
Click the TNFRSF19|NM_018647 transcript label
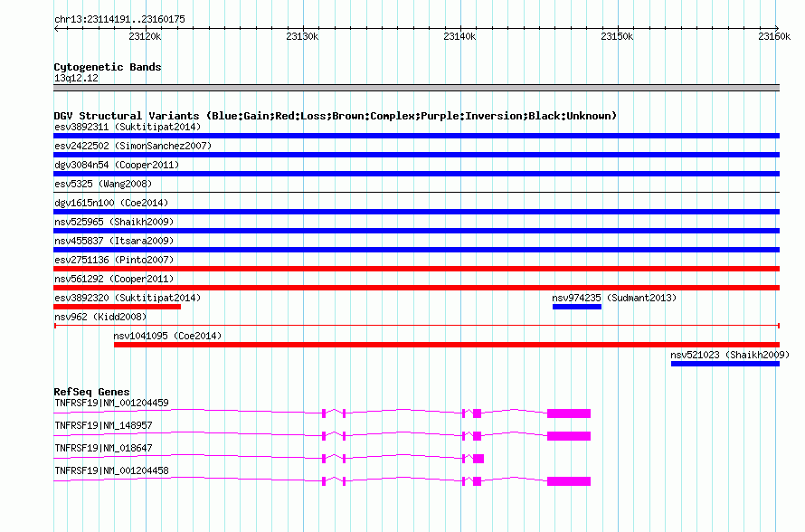pos(103,448)
